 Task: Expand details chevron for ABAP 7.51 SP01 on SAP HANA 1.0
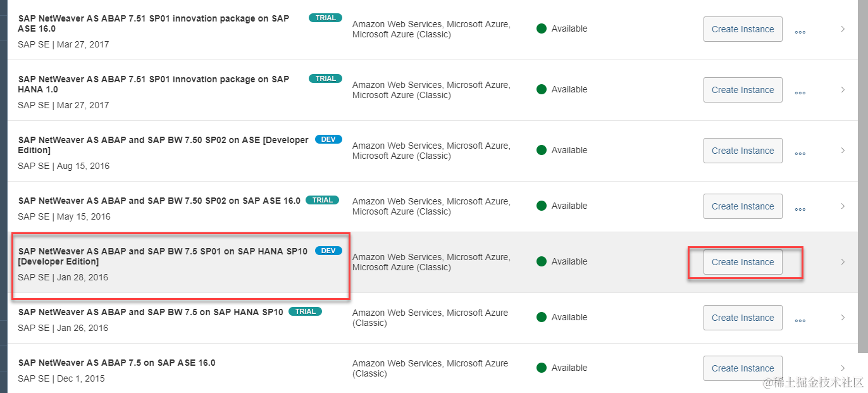pos(843,89)
